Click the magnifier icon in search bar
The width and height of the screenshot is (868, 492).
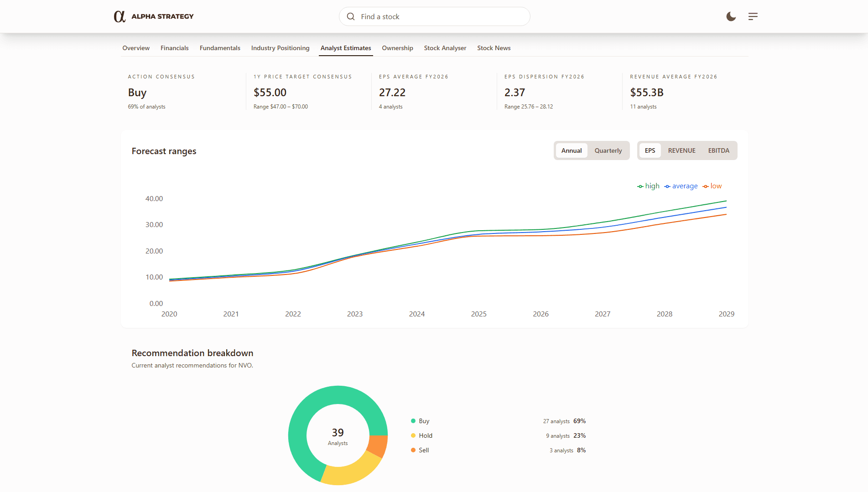[350, 16]
